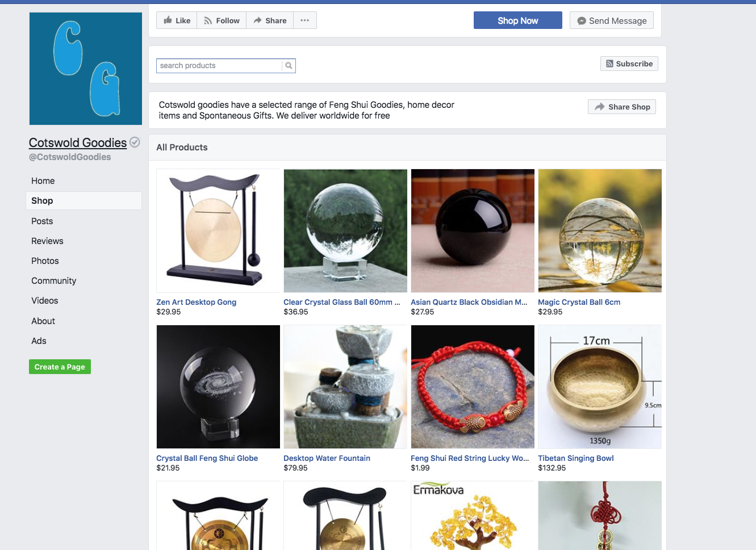Open the Tibetan Singing Bowl product link

[x=575, y=458]
